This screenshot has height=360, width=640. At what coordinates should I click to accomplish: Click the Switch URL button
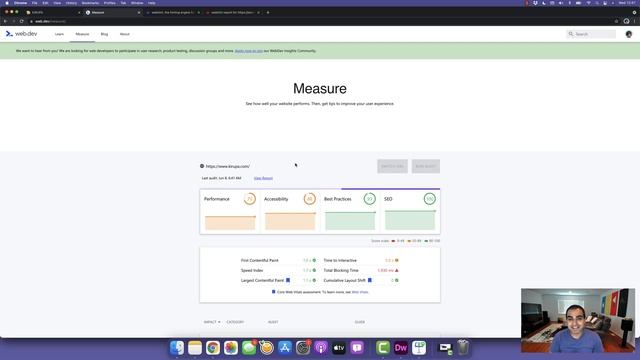pyautogui.click(x=392, y=166)
